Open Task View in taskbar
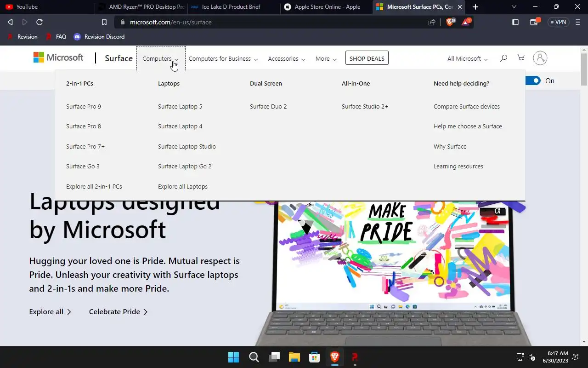Image resolution: width=588 pixels, height=368 pixels. tap(274, 357)
